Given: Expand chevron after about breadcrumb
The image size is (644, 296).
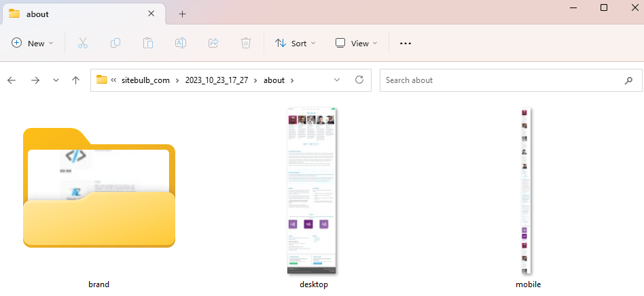Looking at the screenshot, I should 292,80.
